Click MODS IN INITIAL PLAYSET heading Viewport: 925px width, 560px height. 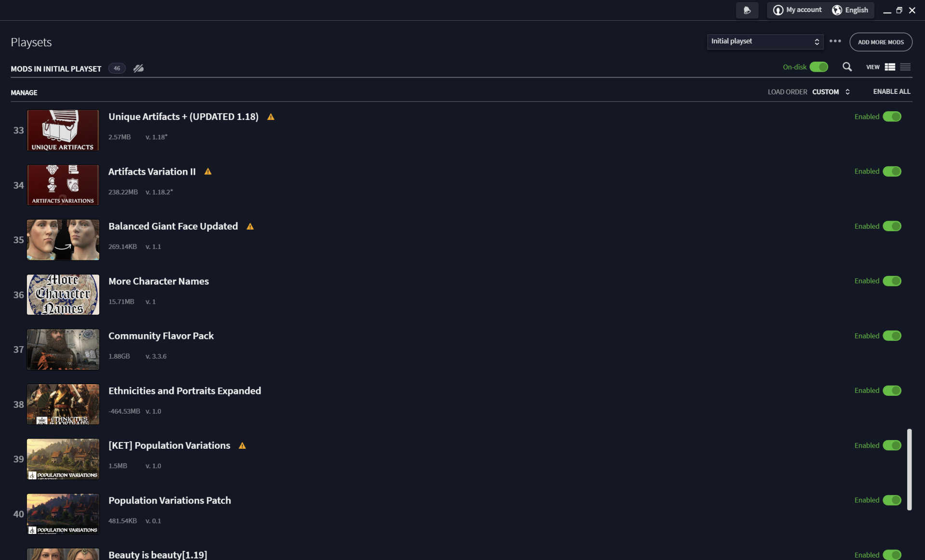[56, 69]
